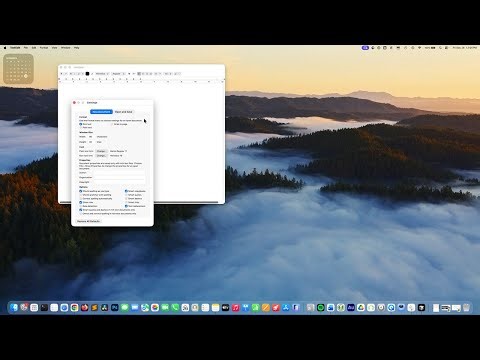Switch to the Open and Save tab
The width and height of the screenshot is (480, 360).
click(124, 112)
